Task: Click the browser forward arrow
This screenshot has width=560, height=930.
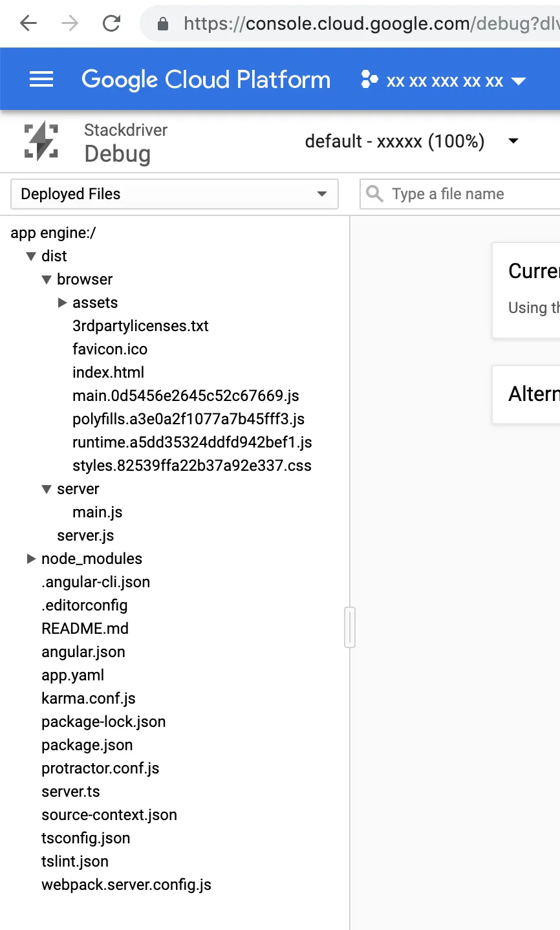Action: pyautogui.click(x=70, y=24)
